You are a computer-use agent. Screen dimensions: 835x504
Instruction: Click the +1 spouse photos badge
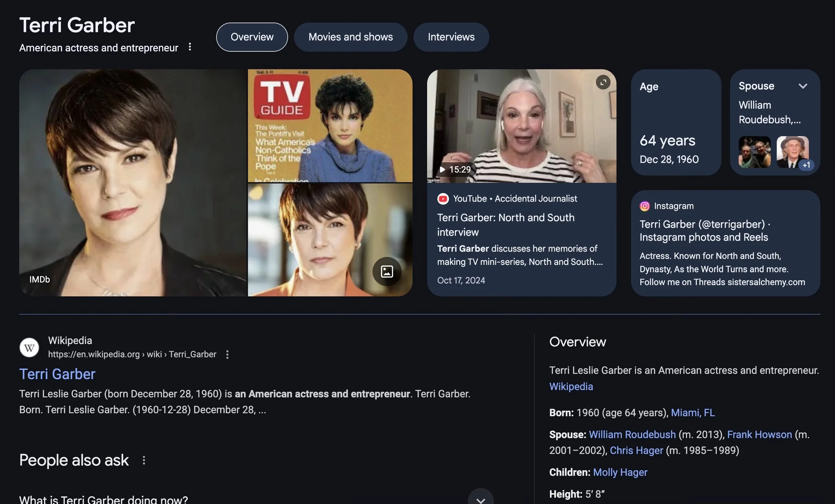click(806, 165)
